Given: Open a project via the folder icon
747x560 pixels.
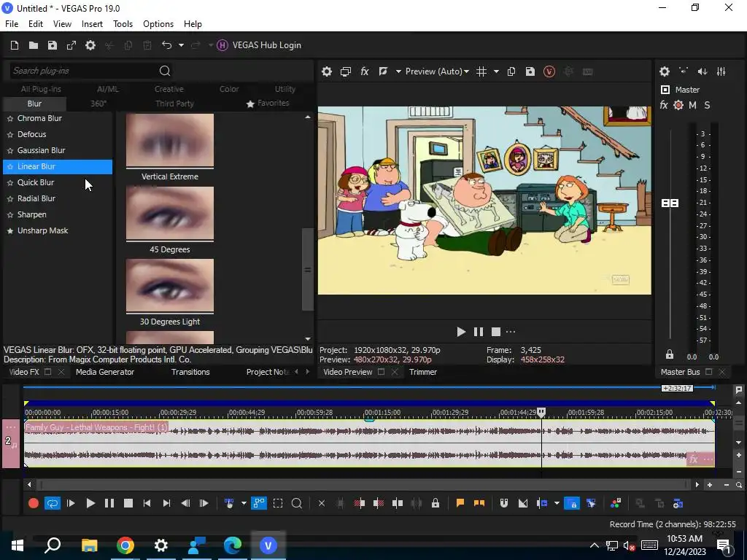Looking at the screenshot, I should tap(34, 45).
